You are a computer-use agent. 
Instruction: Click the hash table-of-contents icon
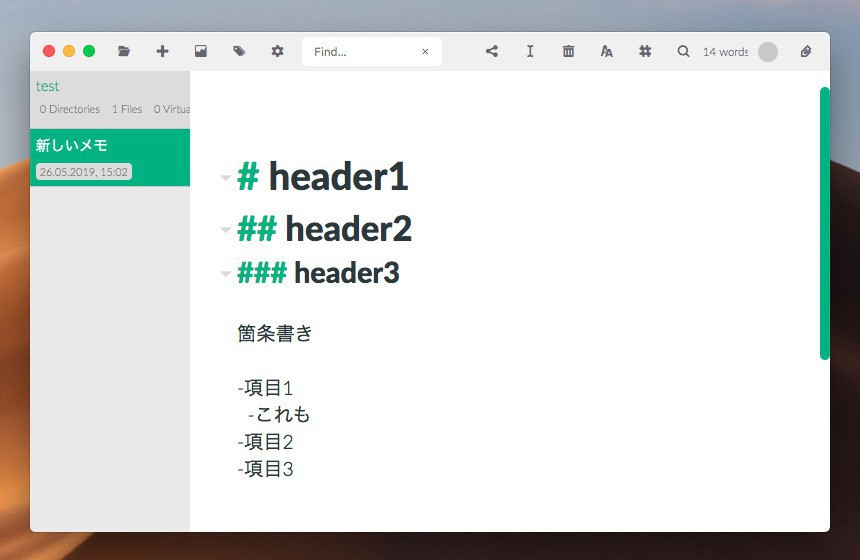pos(645,52)
